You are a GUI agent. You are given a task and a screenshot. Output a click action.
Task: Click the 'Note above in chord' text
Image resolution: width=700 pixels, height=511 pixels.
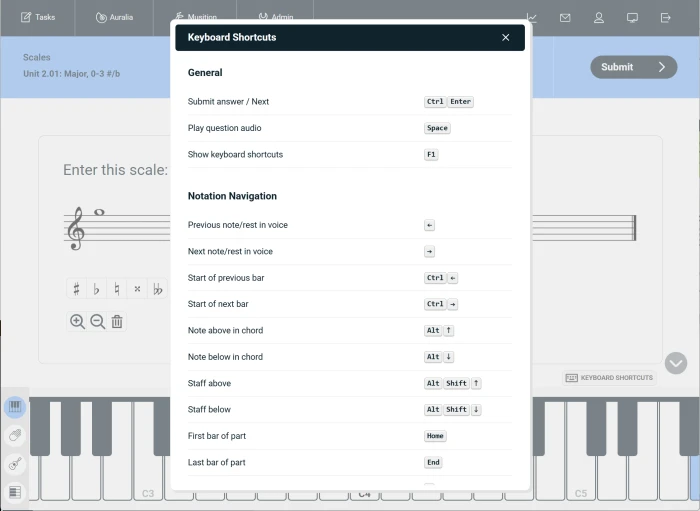pyautogui.click(x=225, y=330)
